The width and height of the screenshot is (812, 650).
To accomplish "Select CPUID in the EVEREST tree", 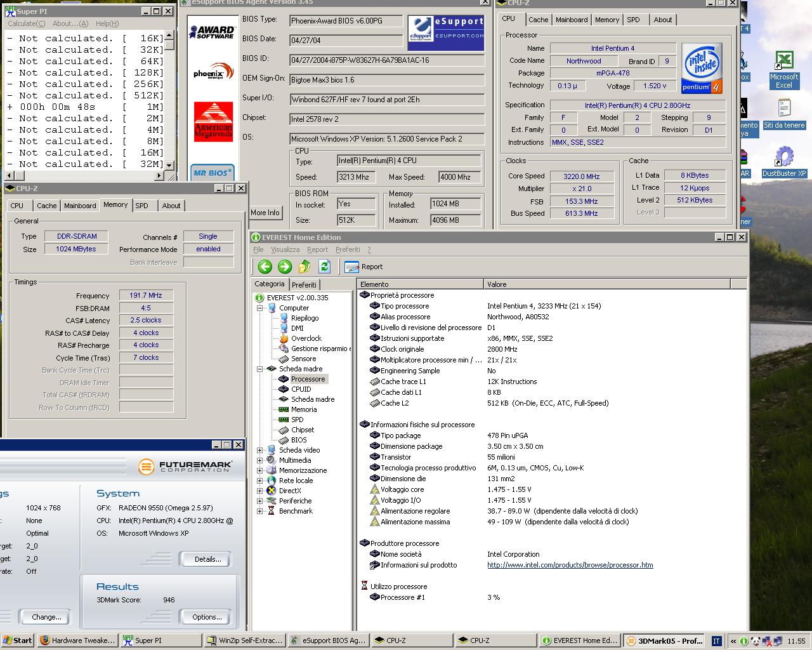I will click(301, 389).
